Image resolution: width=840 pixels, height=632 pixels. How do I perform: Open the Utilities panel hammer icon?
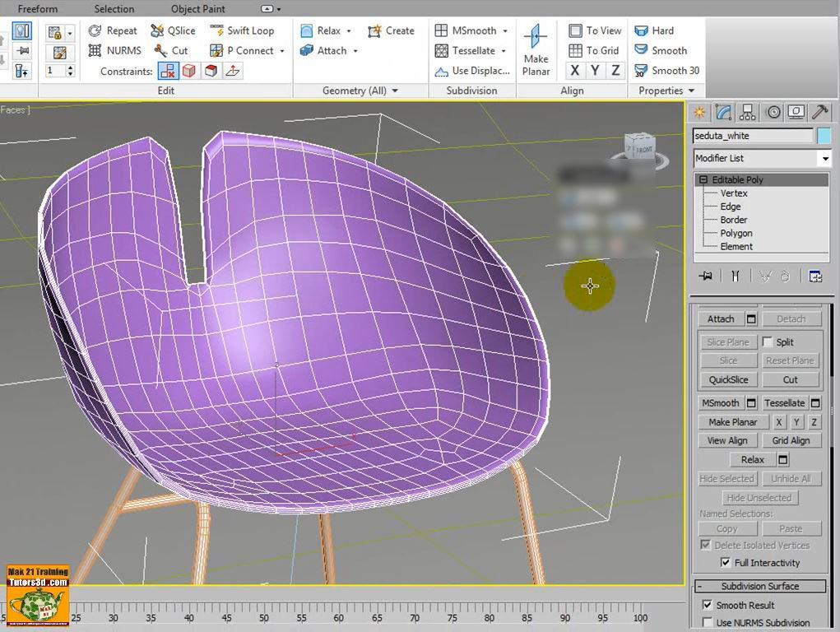pyautogui.click(x=820, y=112)
